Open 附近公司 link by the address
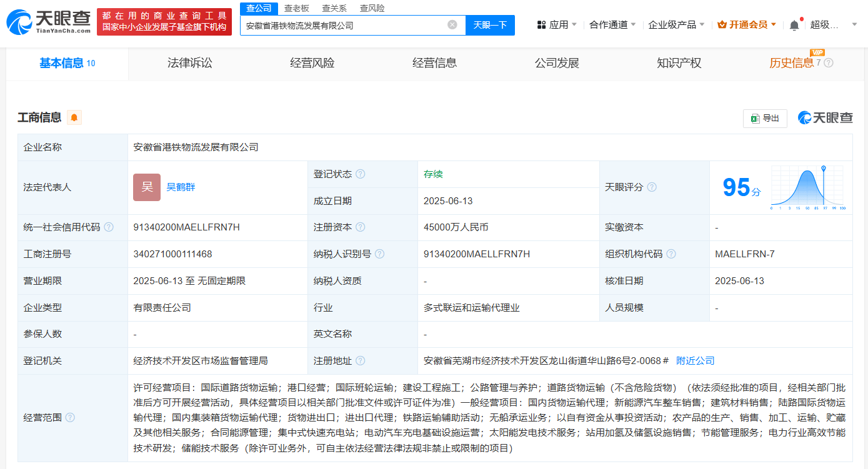This screenshot has height=469, width=868. pyautogui.click(x=695, y=361)
